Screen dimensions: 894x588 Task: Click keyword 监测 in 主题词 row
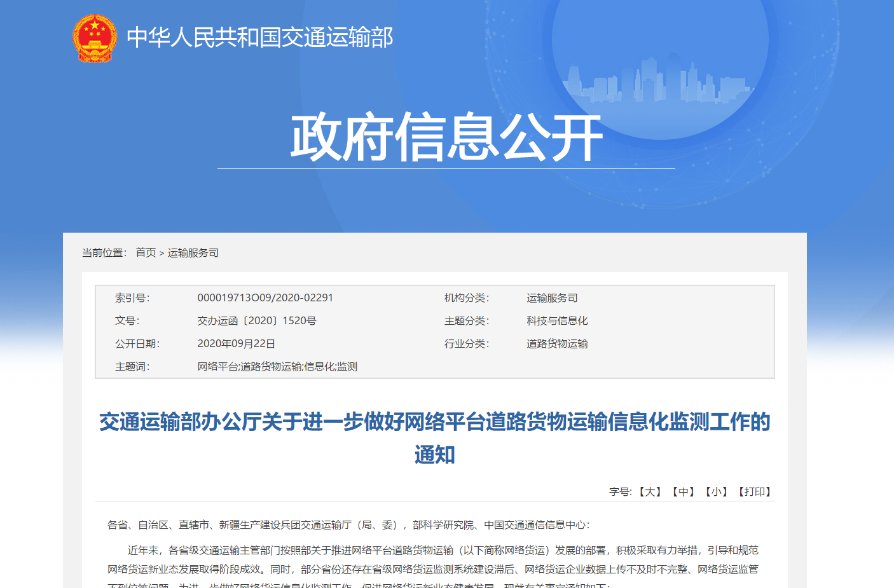(348, 366)
